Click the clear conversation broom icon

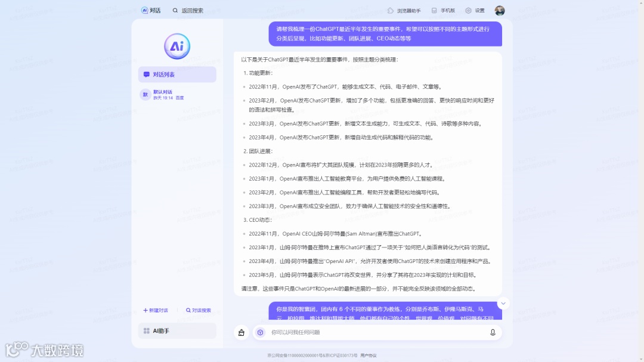241,332
